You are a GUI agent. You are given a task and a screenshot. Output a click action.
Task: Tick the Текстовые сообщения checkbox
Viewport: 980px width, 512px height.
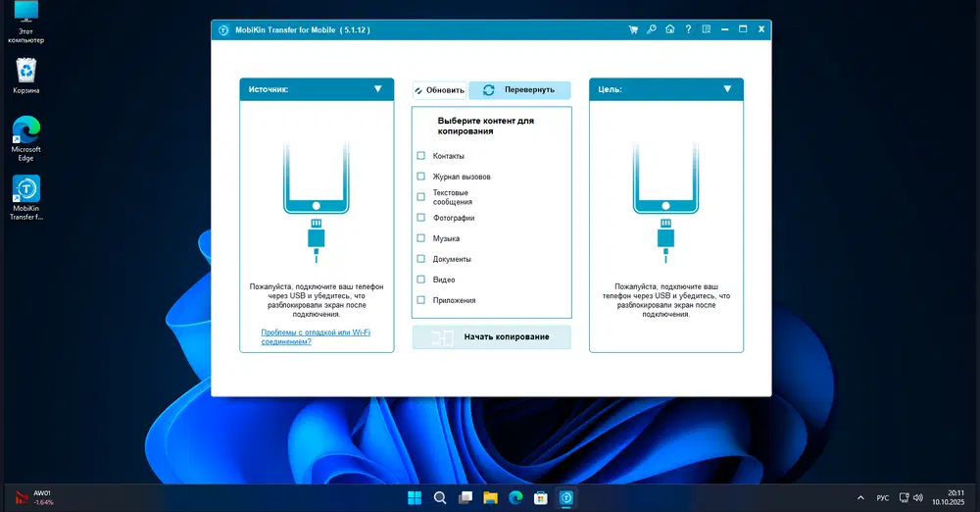pyautogui.click(x=420, y=197)
